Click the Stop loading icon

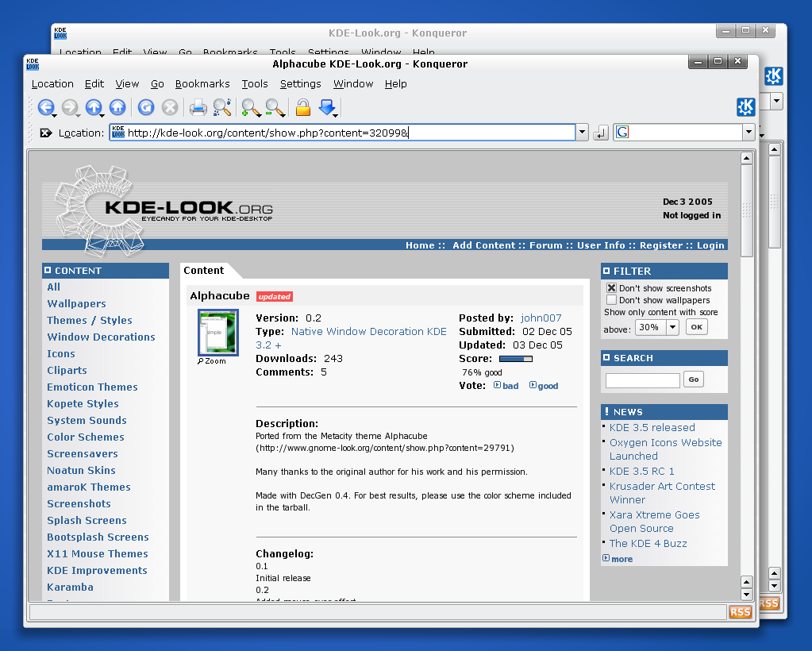[x=170, y=107]
